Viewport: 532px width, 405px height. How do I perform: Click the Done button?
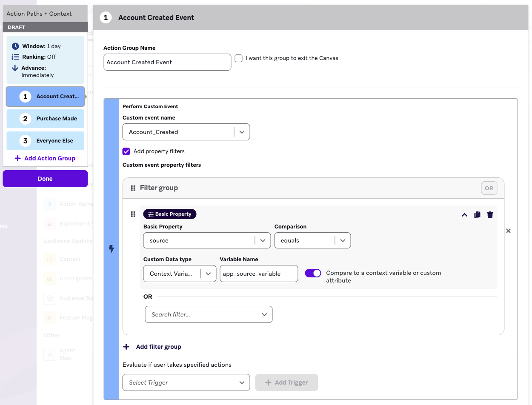pyautogui.click(x=45, y=179)
